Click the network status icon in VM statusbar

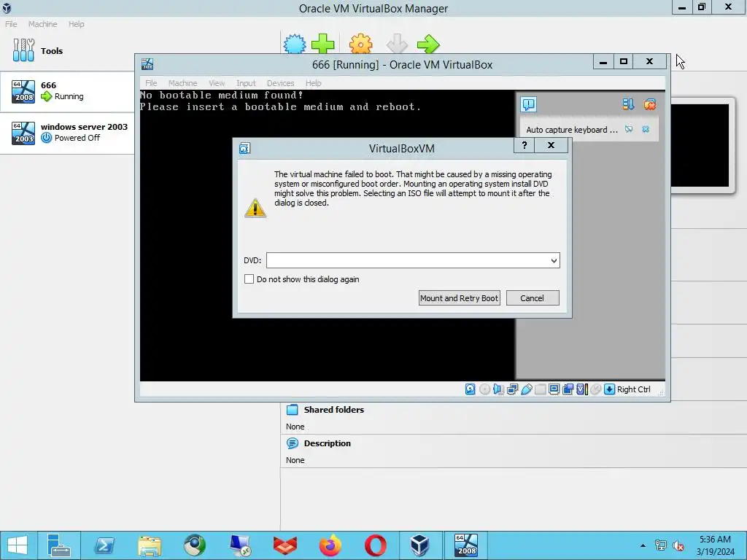coord(513,389)
